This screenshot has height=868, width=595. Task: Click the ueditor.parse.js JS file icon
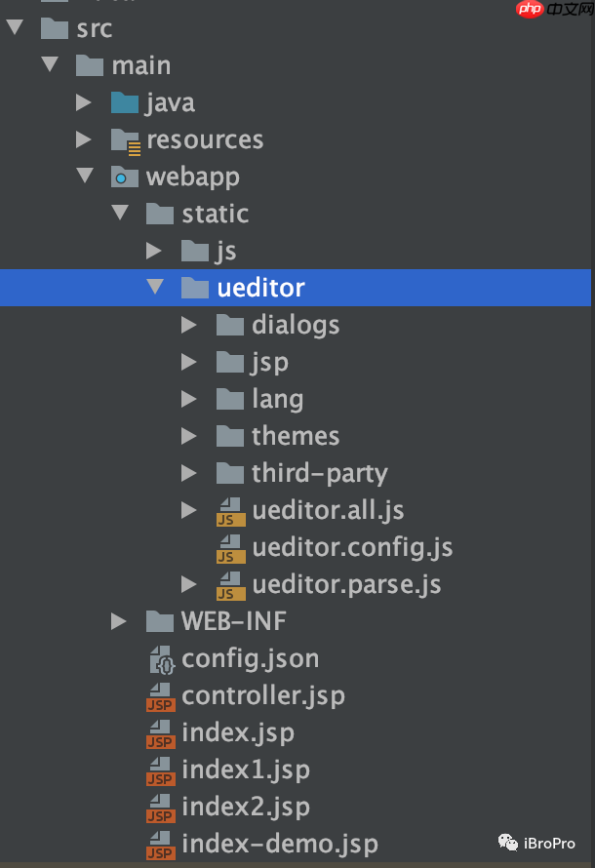(x=231, y=586)
